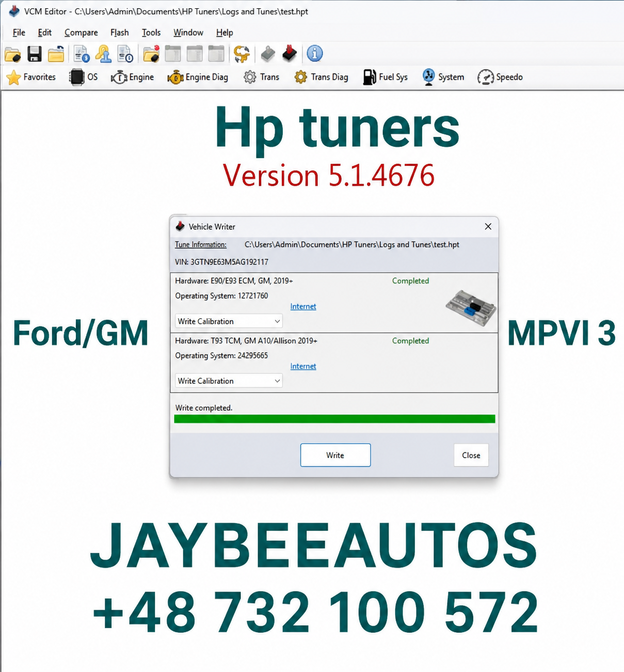Viewport: 624px width, 672px height.
Task: Open the Edit menu
Action: [45, 33]
